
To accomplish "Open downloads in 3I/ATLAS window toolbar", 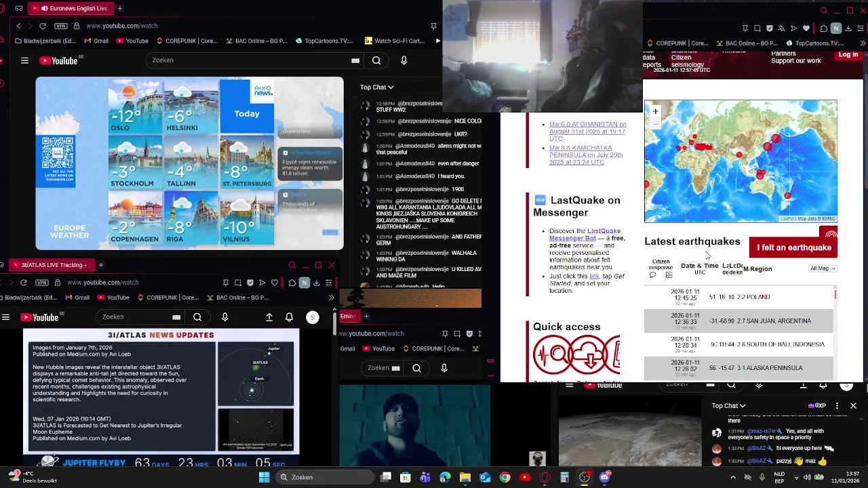I will pos(317,283).
